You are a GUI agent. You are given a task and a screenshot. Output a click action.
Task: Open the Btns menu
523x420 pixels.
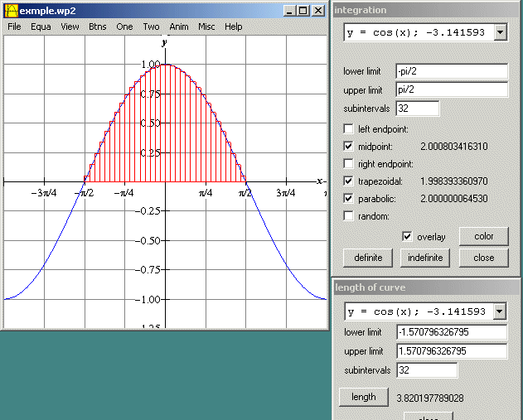(x=98, y=27)
